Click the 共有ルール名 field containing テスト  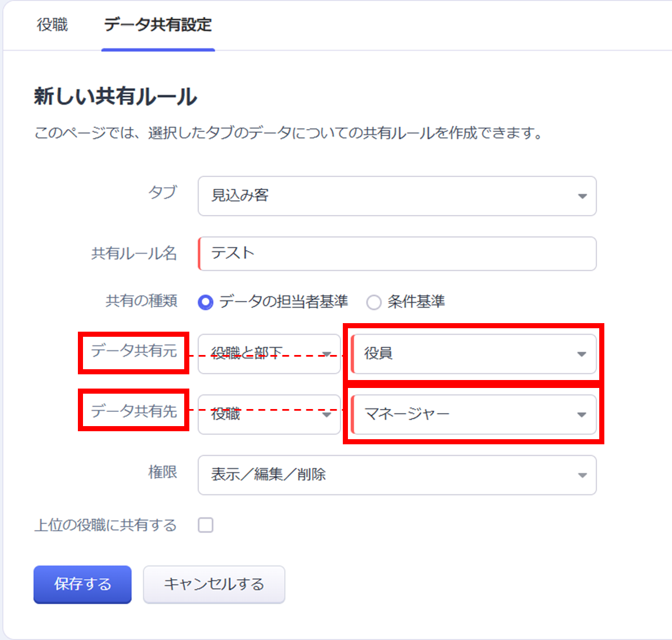(396, 254)
